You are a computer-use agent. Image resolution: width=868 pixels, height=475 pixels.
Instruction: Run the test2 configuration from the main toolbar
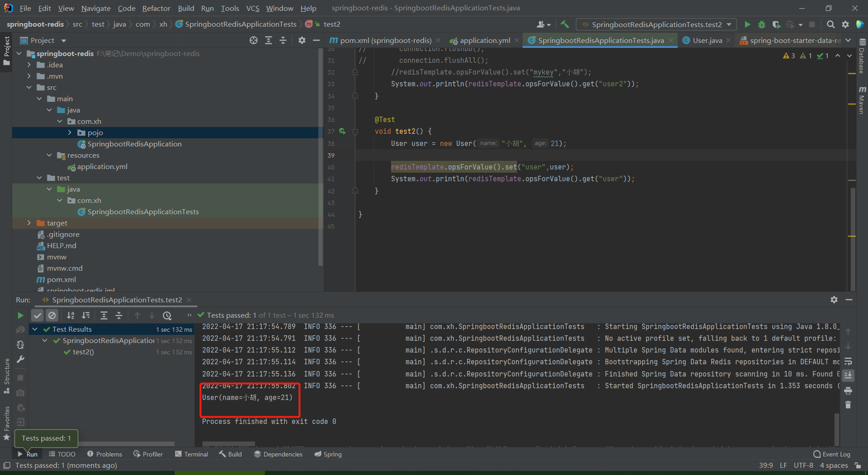747,24
